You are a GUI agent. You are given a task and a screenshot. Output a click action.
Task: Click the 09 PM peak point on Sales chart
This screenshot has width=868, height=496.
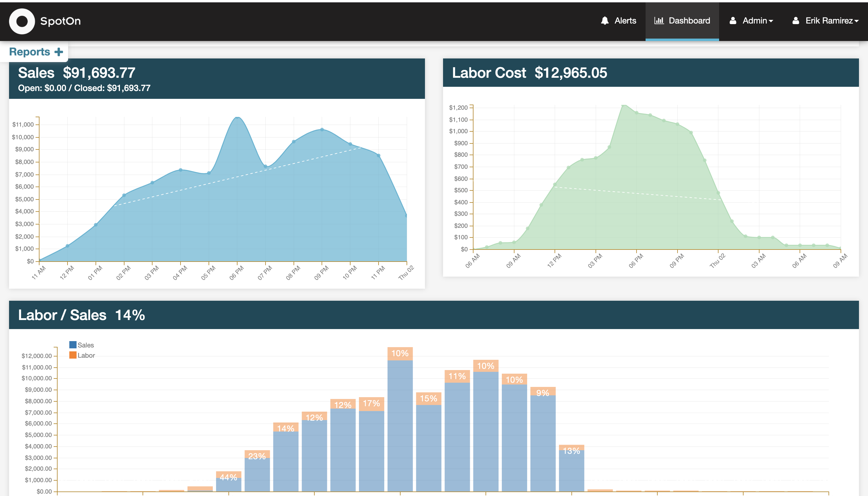tap(322, 130)
